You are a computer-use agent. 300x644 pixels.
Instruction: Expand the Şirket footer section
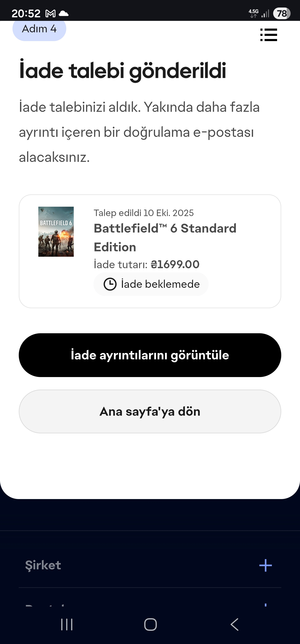(x=43, y=565)
